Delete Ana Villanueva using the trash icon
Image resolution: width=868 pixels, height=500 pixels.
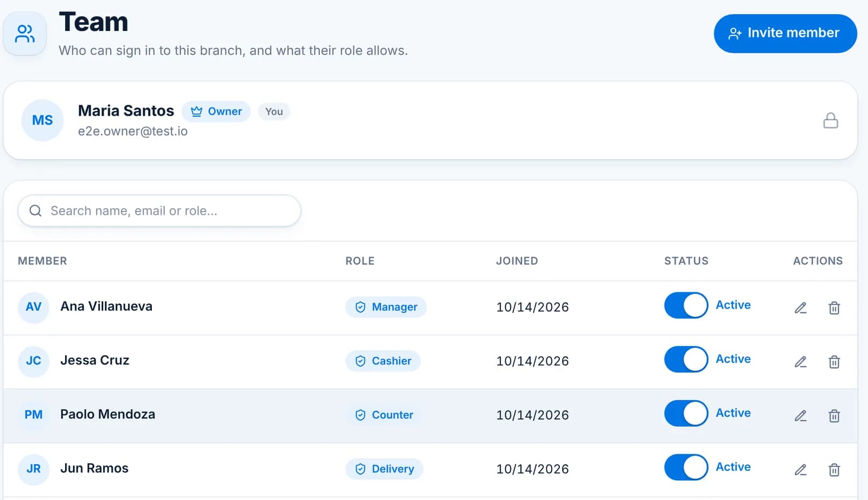(834, 308)
